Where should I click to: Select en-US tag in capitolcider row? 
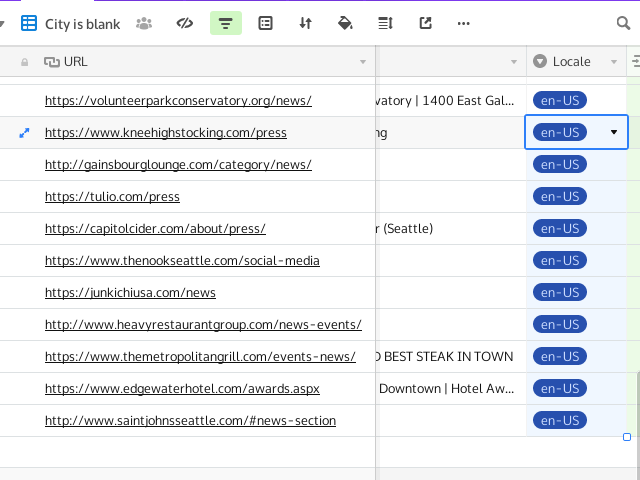click(560, 229)
